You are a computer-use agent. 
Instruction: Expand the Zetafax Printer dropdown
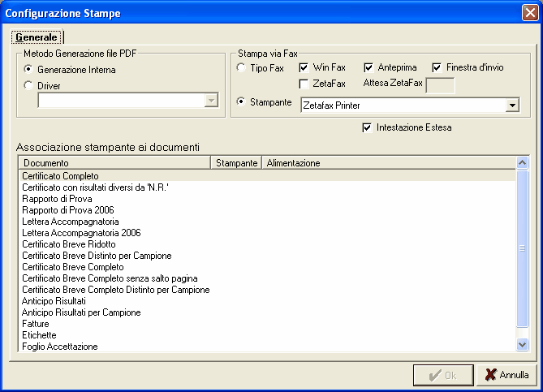(512, 105)
